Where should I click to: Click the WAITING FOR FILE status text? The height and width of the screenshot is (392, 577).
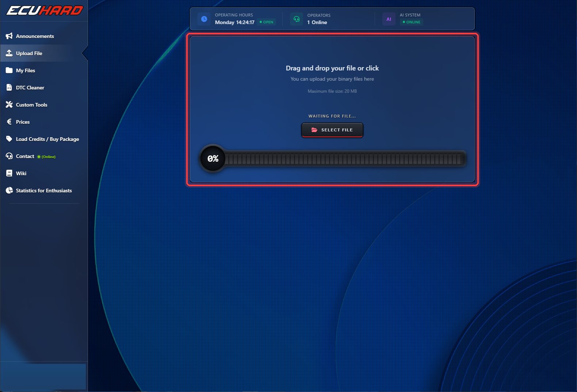click(x=332, y=116)
